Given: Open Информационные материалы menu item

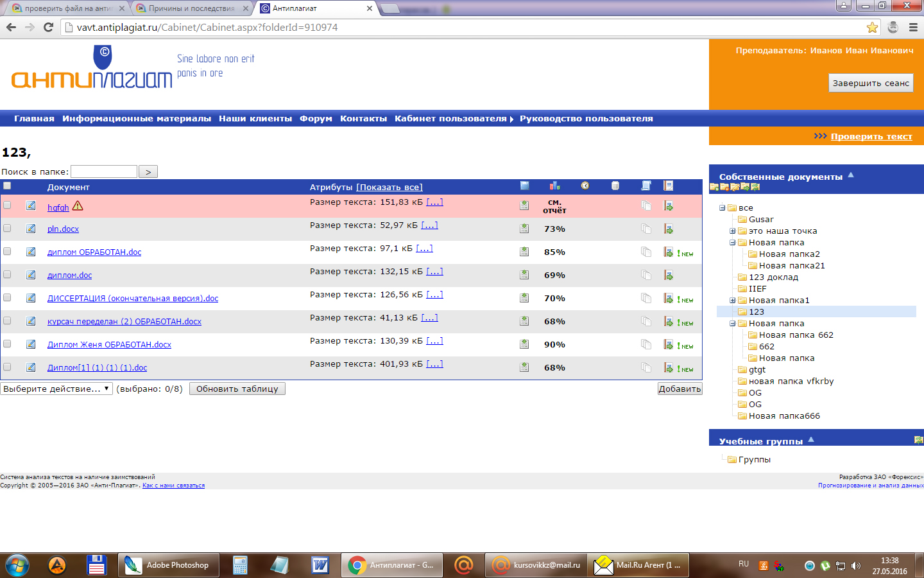Looking at the screenshot, I should [136, 118].
